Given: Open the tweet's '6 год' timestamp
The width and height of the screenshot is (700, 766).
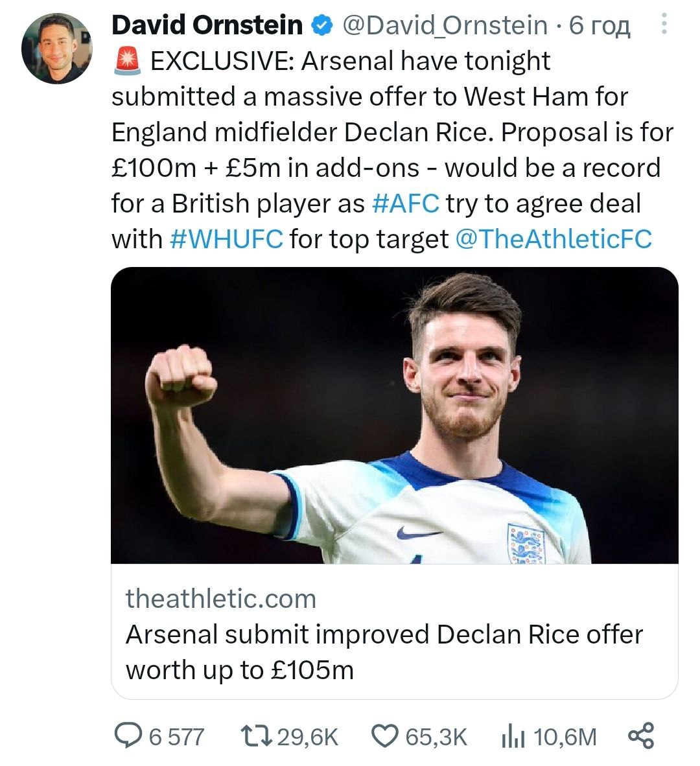Looking at the screenshot, I should coord(599,25).
